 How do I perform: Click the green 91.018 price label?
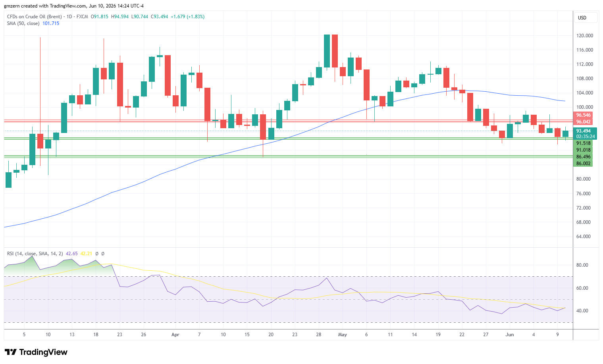[x=583, y=150]
